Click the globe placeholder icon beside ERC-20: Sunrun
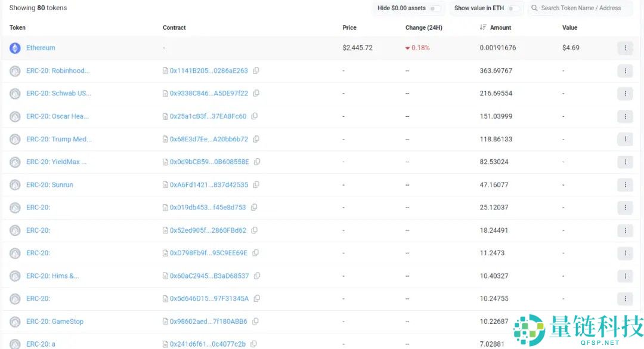The image size is (644, 349). [x=15, y=184]
